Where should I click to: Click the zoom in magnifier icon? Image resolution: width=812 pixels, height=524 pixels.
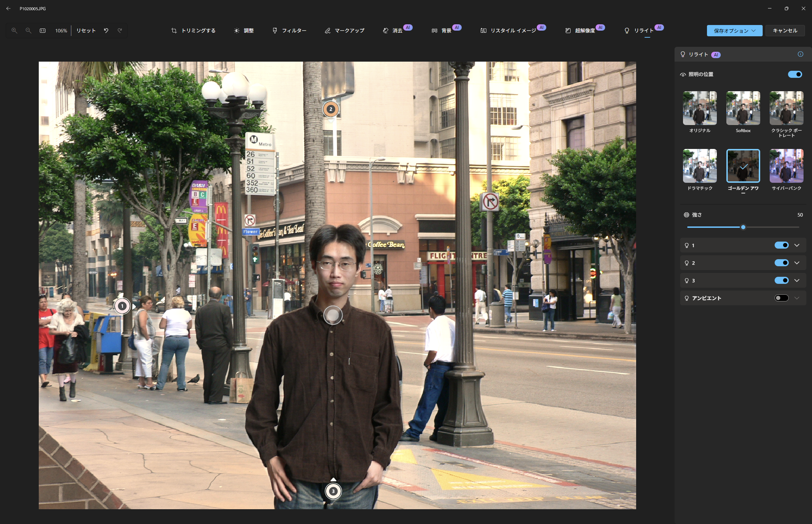(14, 31)
